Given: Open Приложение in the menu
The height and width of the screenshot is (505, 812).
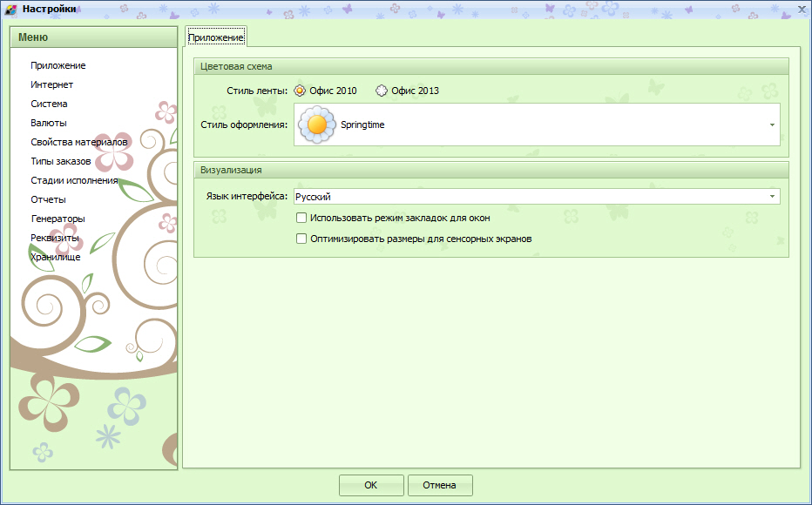Looking at the screenshot, I should [x=58, y=65].
